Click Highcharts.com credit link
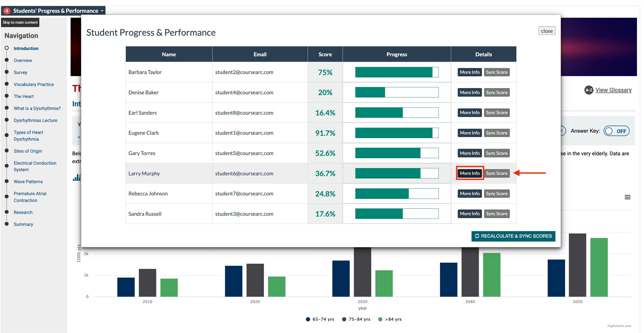The height and width of the screenshot is (333, 644). pos(619,326)
